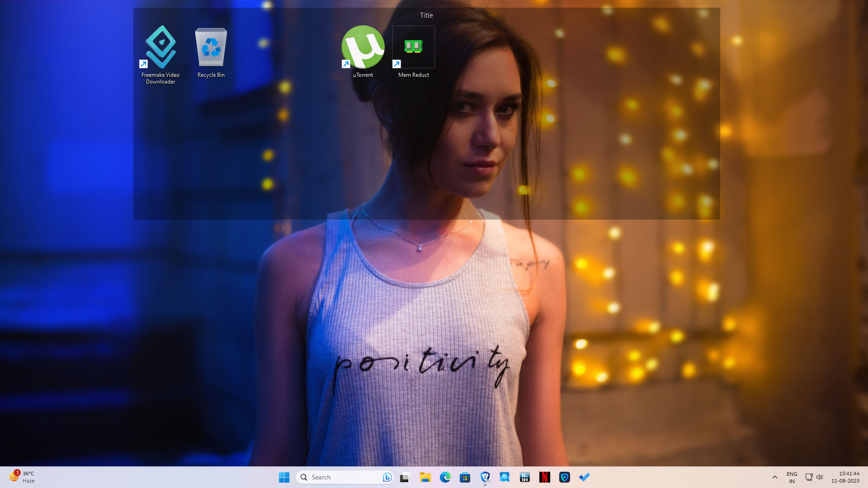Screen dimensions: 868x488
Task: Launch File Explorer from the taskbar
Action: [425, 477]
